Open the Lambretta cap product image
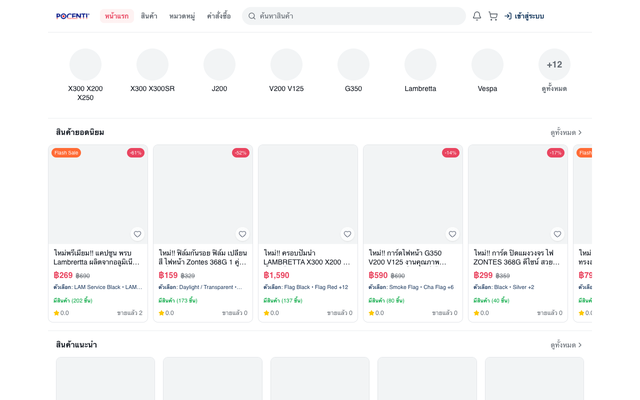The image size is (640, 400). [x=98, y=194]
